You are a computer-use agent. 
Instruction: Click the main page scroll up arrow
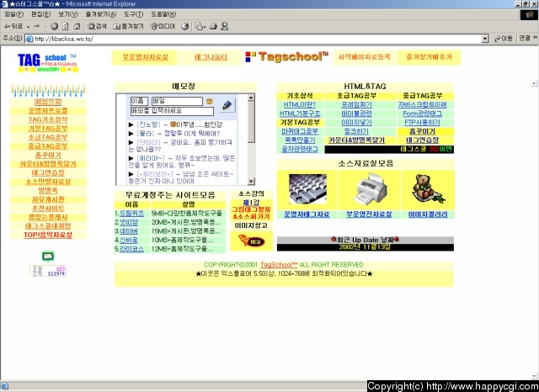coord(534,83)
